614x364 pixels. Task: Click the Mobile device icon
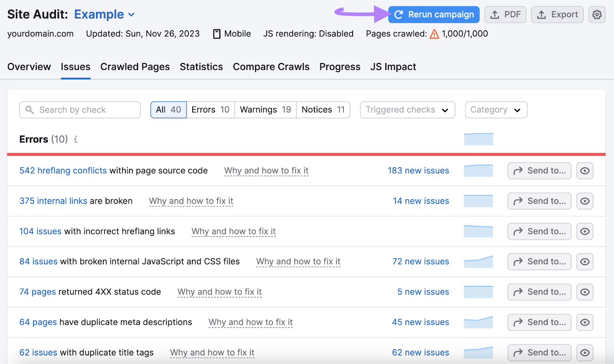[217, 34]
